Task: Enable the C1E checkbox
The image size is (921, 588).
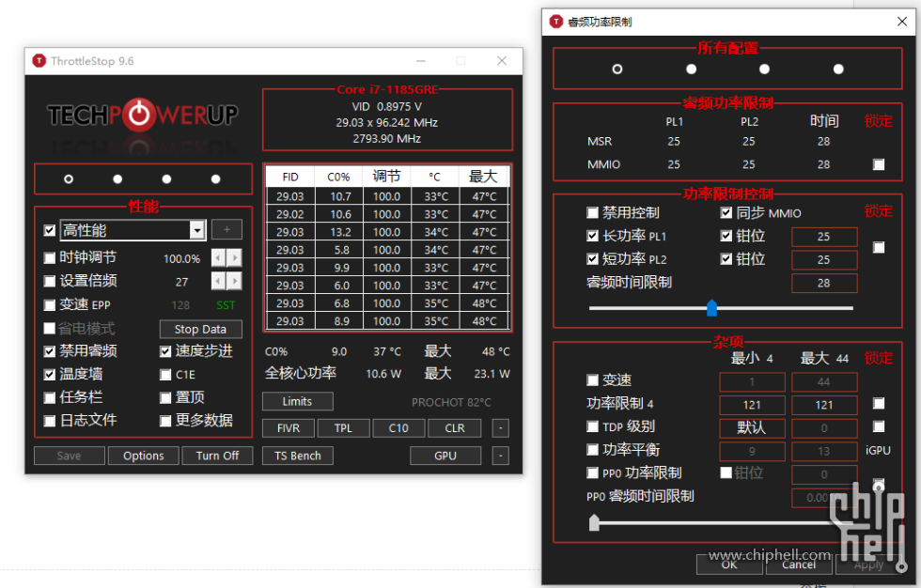Action: click(x=165, y=375)
